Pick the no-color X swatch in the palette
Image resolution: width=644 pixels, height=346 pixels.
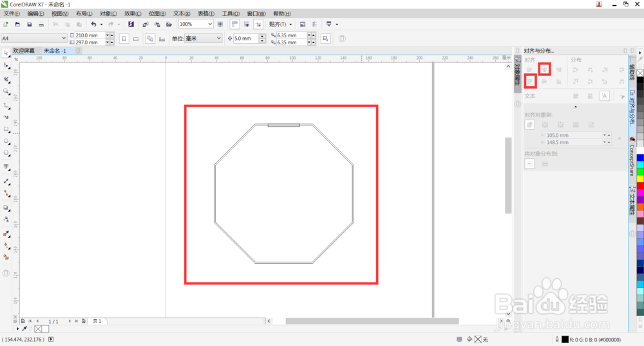click(x=640, y=73)
